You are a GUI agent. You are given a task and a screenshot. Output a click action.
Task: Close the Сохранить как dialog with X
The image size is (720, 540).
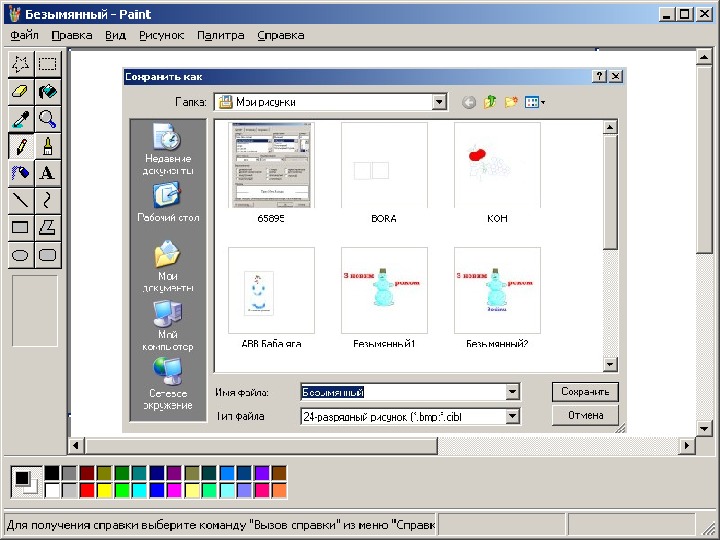(616, 76)
